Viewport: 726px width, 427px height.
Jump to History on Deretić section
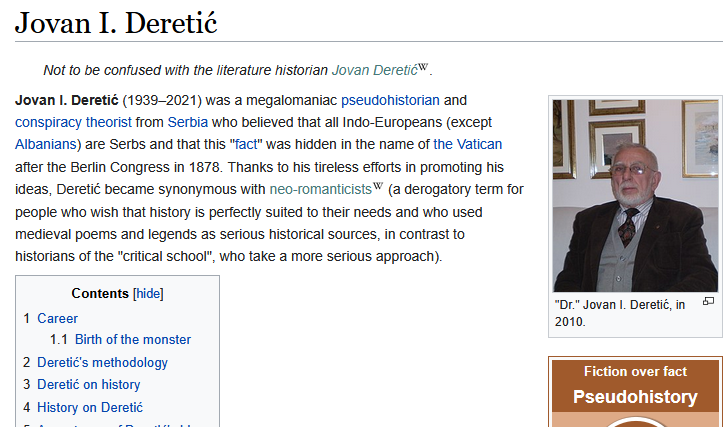(x=90, y=407)
